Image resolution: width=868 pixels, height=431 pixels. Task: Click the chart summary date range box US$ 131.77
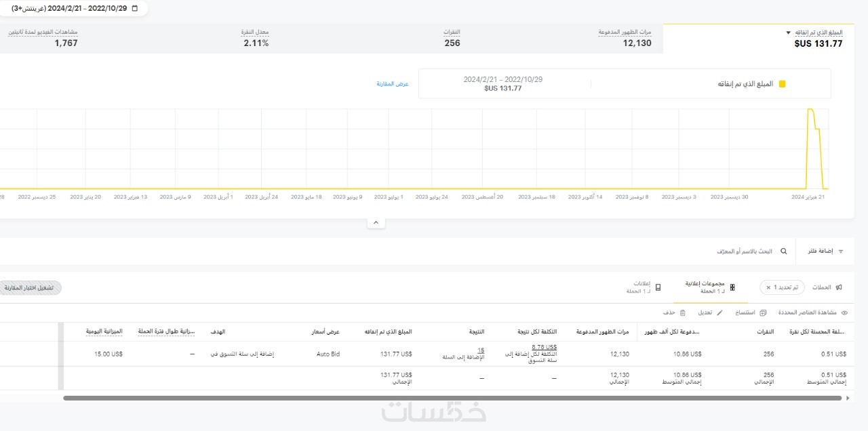[x=503, y=83]
